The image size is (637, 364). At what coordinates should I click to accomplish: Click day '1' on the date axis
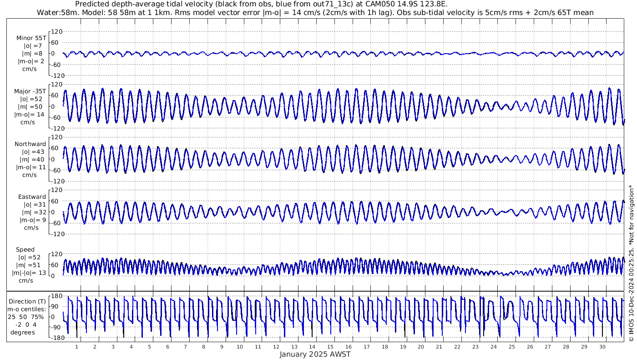[x=76, y=347]
